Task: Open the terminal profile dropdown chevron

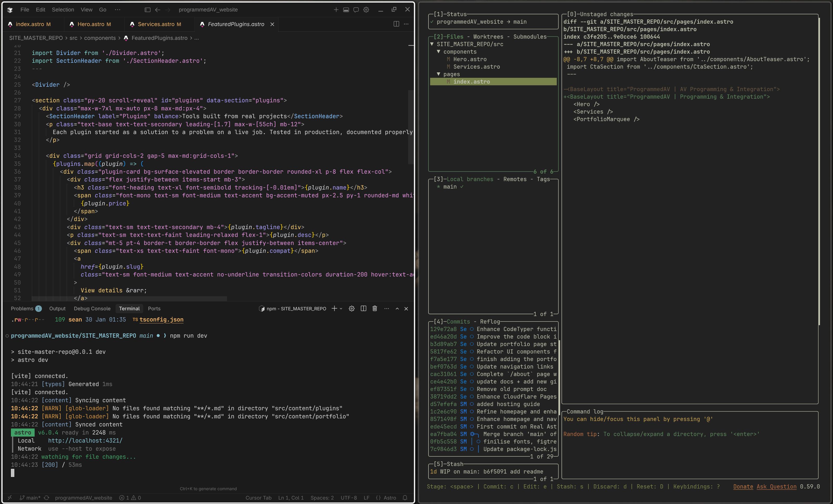Action: pos(340,308)
